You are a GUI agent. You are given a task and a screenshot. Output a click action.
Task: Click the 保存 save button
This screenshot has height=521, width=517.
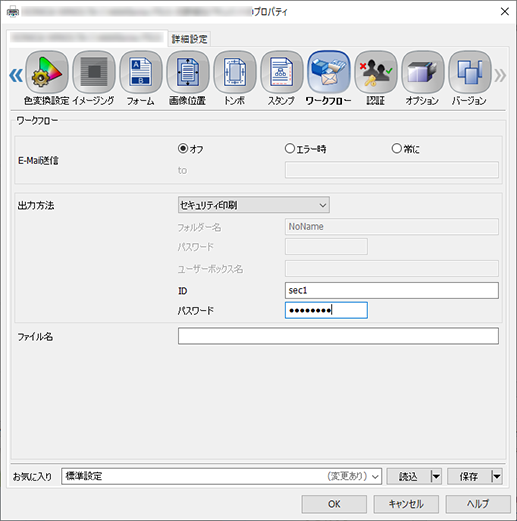[x=469, y=476]
